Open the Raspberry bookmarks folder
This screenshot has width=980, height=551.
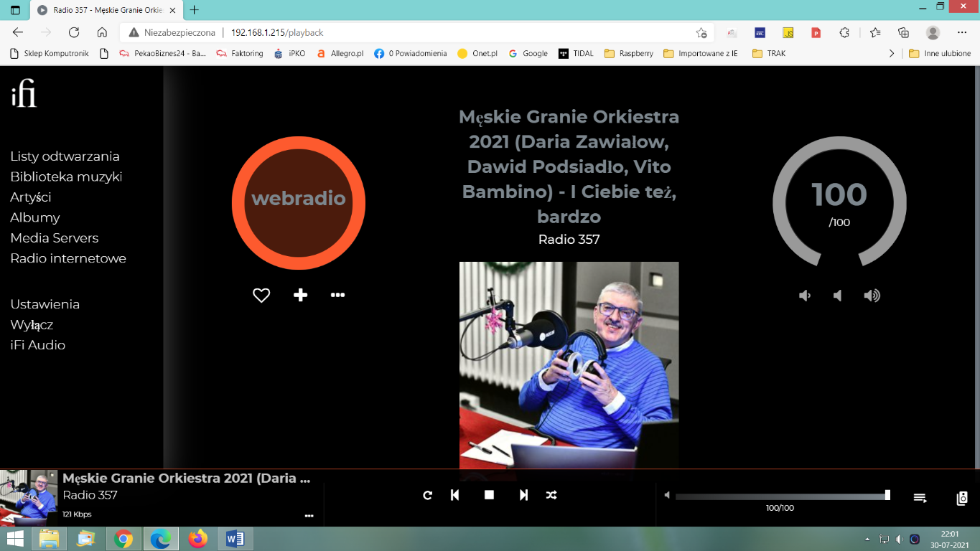(x=629, y=53)
